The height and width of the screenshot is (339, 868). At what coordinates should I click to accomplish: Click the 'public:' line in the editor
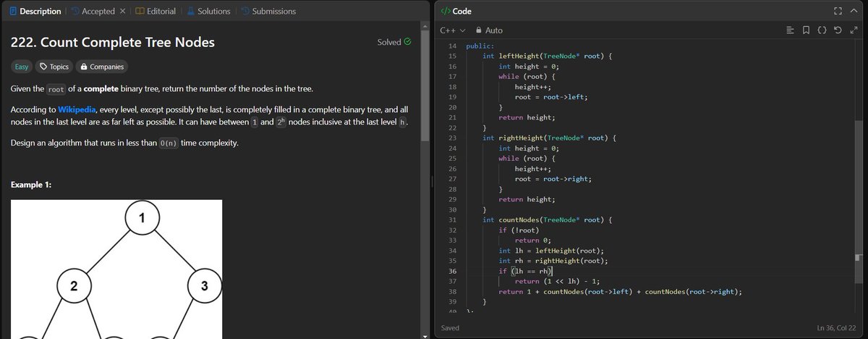480,46
